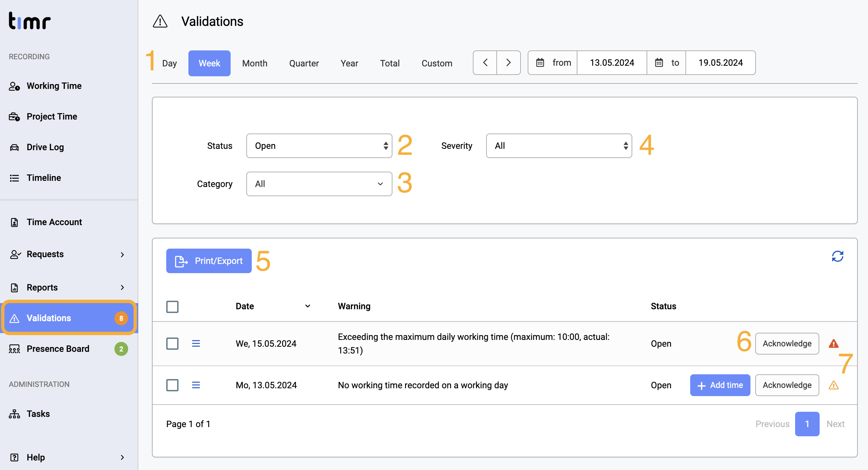868x470 pixels.
Task: Click the to date field 19.05.2024
Action: [x=720, y=63]
